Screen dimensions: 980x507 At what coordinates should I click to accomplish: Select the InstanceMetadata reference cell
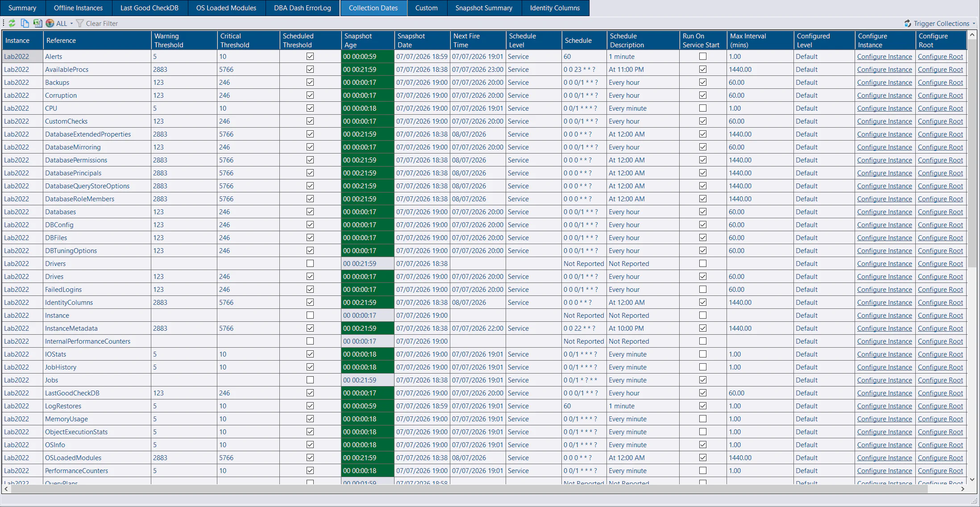pyautogui.click(x=97, y=328)
